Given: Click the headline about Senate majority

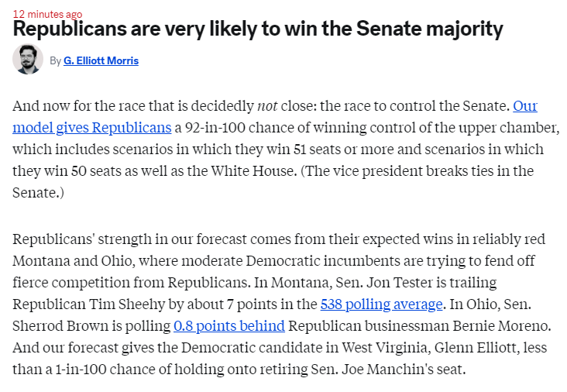Looking at the screenshot, I should coord(258,29).
